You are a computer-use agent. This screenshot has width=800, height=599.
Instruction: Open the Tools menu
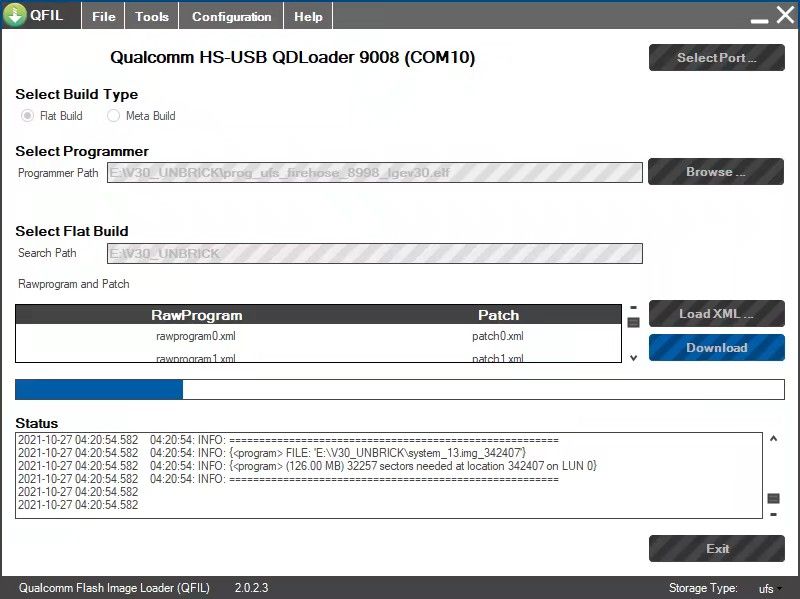click(x=152, y=16)
